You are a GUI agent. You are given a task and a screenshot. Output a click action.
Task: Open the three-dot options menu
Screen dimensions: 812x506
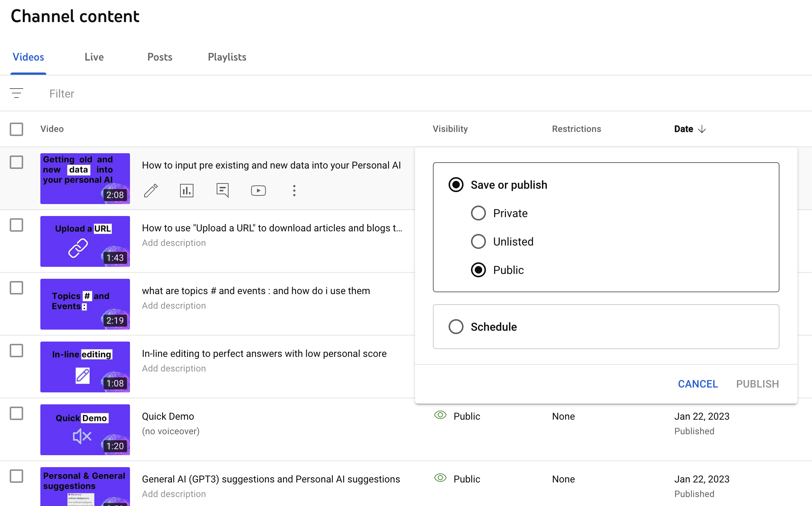[x=294, y=191]
